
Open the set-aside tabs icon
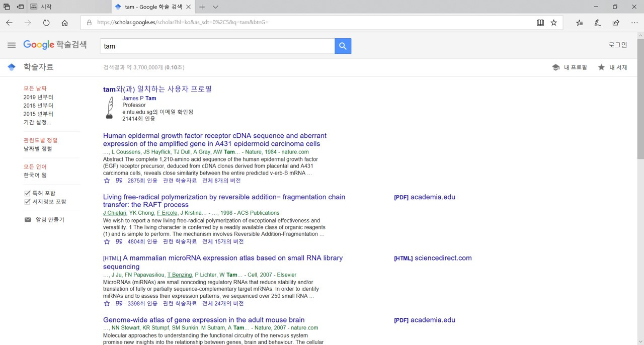coord(7,7)
